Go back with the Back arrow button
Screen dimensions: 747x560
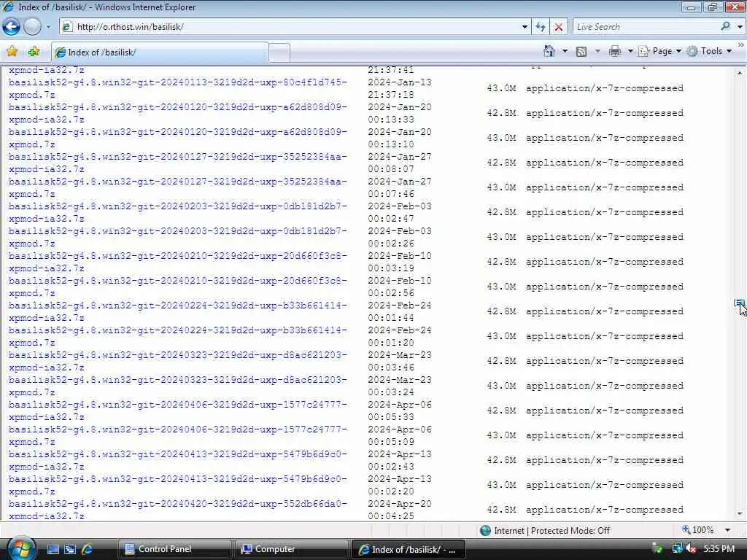(x=12, y=27)
